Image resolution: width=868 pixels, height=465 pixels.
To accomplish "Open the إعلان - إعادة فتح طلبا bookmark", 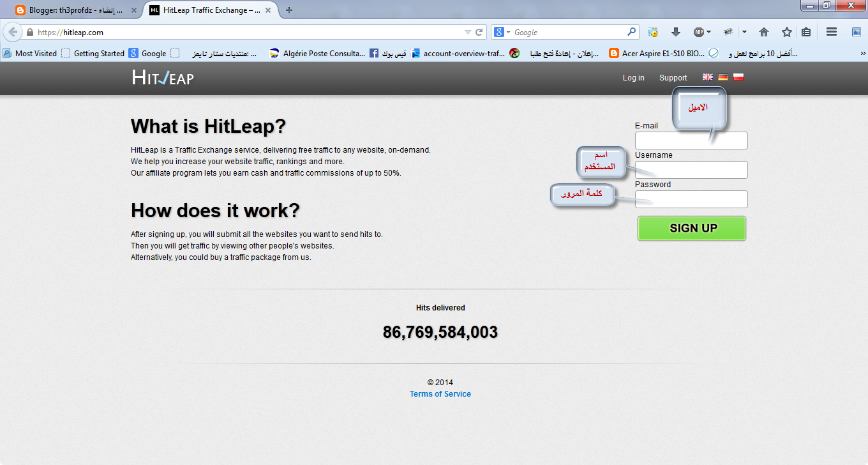I will click(554, 54).
